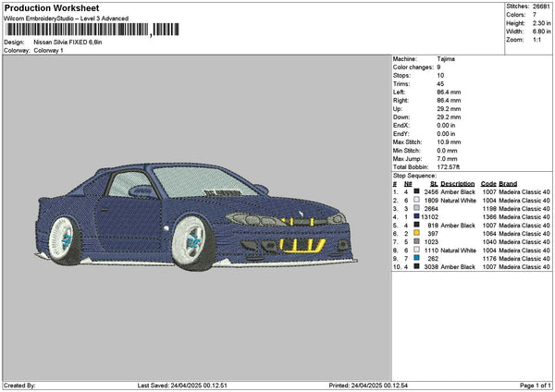555x392 pixels.
Task: Select the bright blue swatch in stop 9
Action: click(x=416, y=258)
